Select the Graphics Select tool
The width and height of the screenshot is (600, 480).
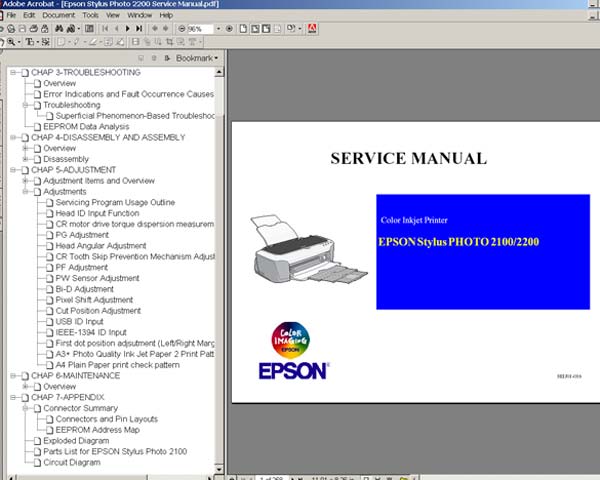(x=46, y=41)
